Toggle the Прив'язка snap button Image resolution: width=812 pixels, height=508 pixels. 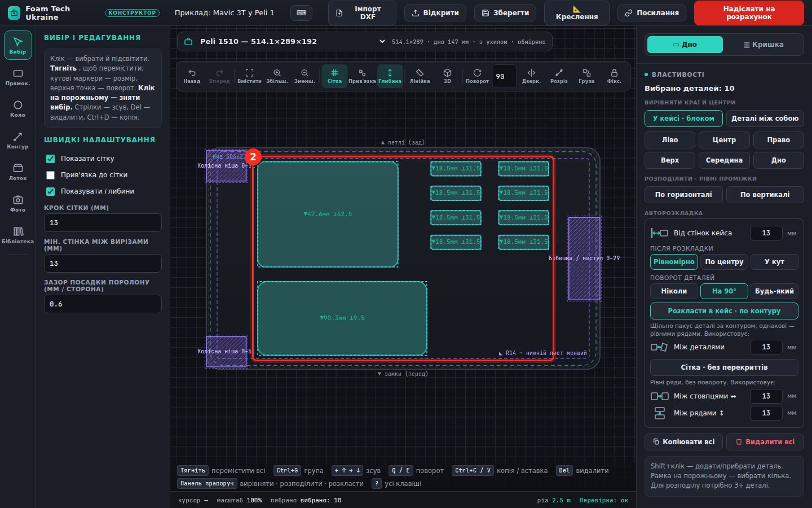(362, 76)
